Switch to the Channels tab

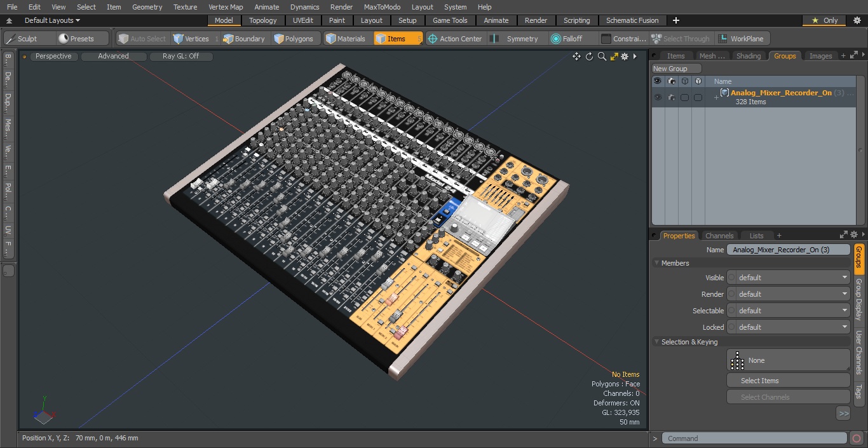(x=719, y=236)
